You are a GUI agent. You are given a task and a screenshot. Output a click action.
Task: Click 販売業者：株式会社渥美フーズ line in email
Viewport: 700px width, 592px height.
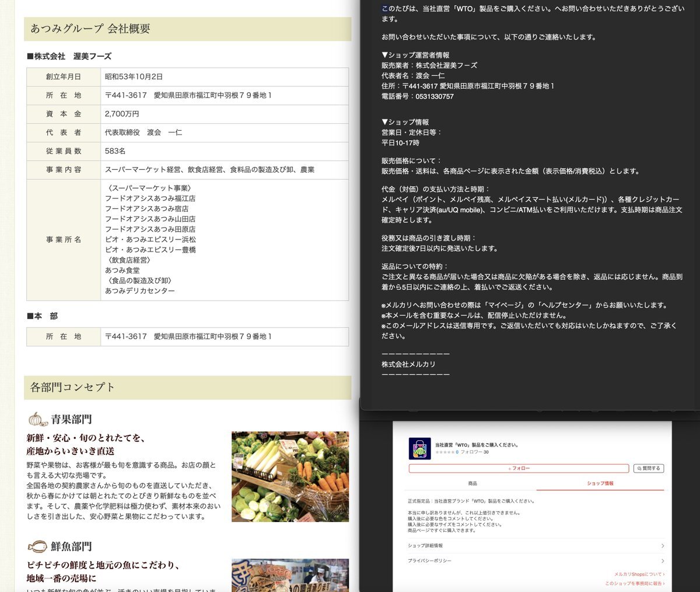click(x=429, y=65)
